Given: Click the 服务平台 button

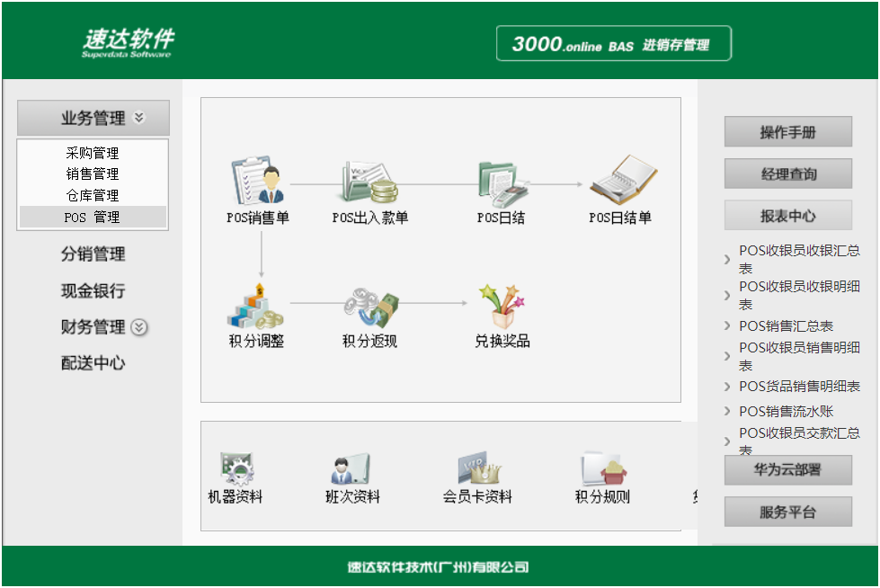Looking at the screenshot, I should point(788,512).
